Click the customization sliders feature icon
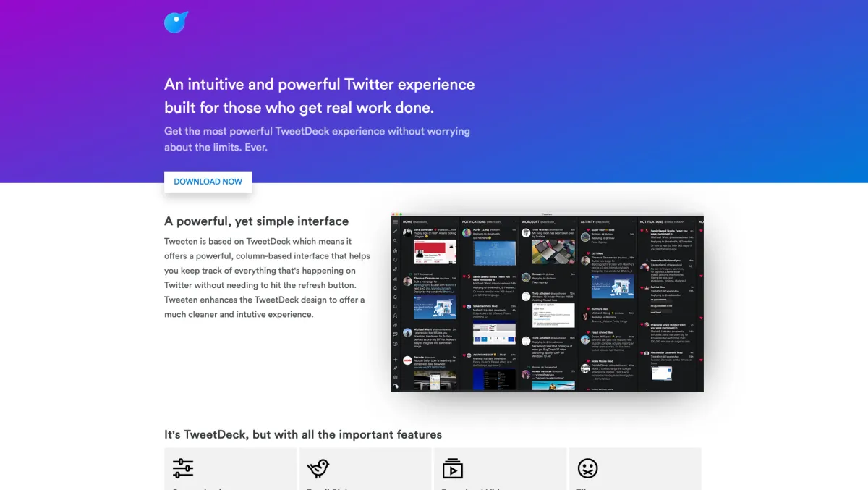 183,468
